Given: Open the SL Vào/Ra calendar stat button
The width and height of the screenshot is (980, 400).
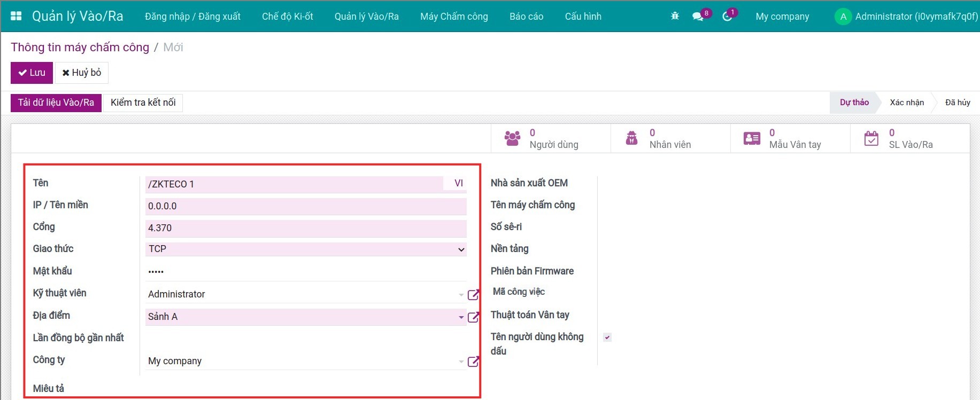Looking at the screenshot, I should click(x=910, y=139).
